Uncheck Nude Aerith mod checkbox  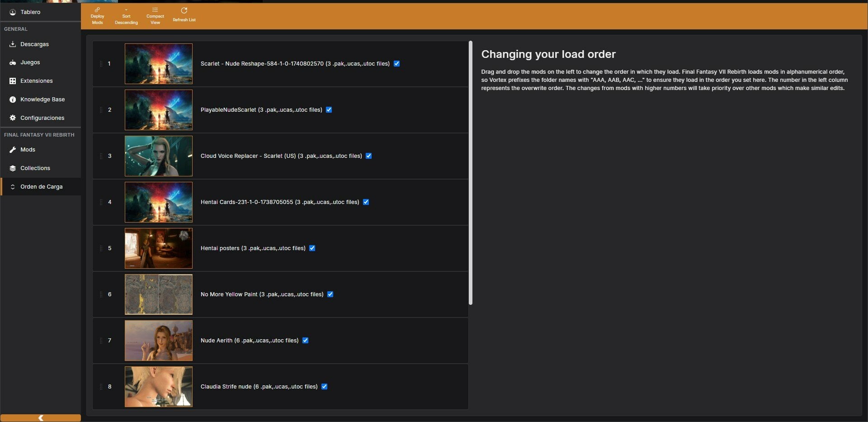coord(306,341)
